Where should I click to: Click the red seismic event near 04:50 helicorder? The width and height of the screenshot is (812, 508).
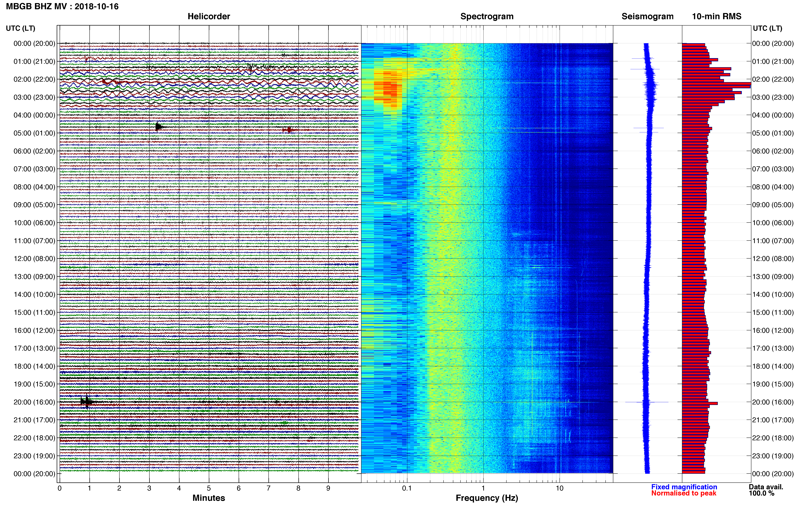coord(289,130)
